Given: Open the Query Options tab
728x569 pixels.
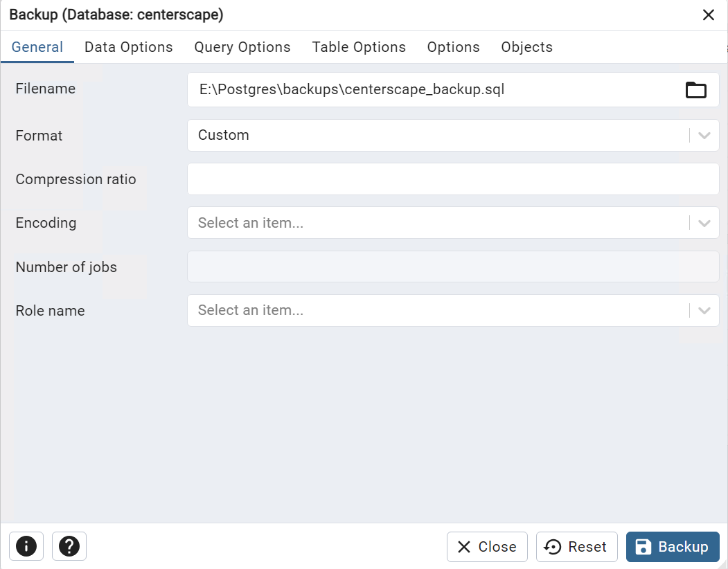Looking at the screenshot, I should (x=242, y=47).
